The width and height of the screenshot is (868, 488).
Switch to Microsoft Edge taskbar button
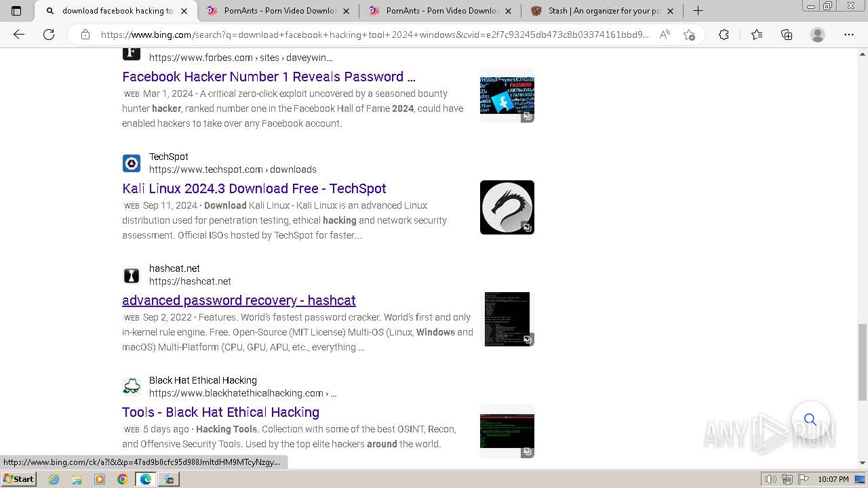coord(146,479)
